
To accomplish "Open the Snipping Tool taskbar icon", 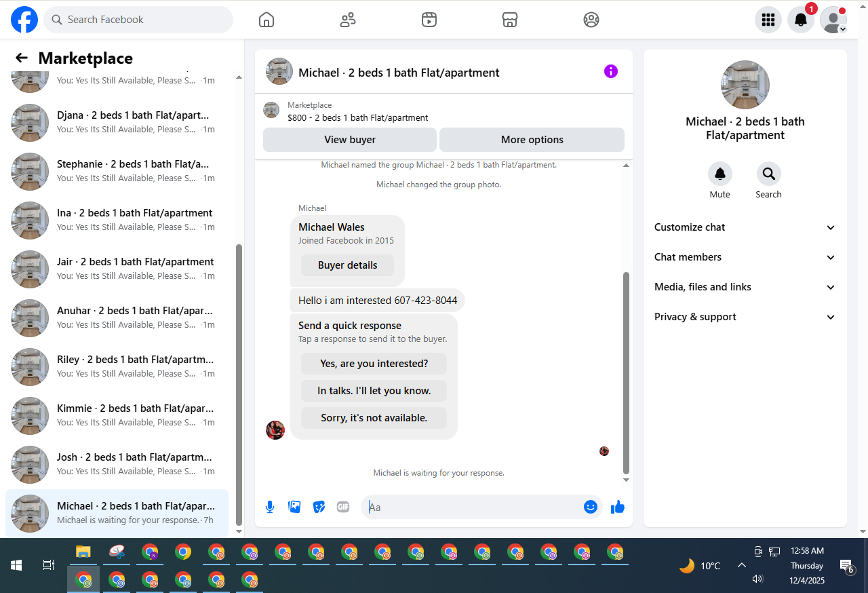I will [117, 552].
